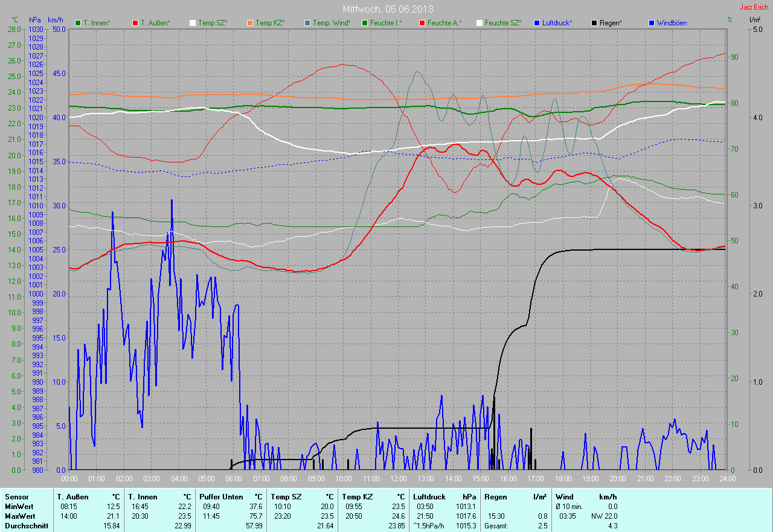Click the Durchschnitt row label
773x532 pixels.
(25, 526)
